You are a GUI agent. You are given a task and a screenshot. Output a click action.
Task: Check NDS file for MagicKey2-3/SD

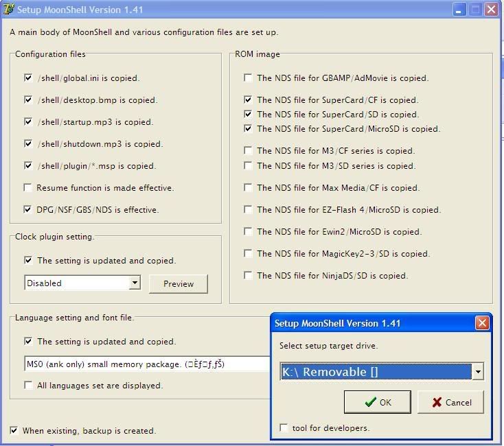pos(248,253)
